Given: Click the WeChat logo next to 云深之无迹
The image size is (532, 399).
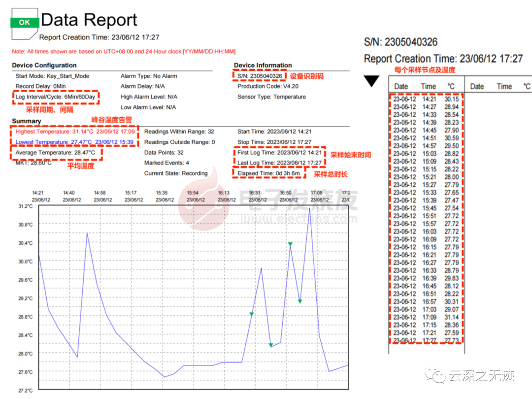Looking at the screenshot, I should (435, 375).
